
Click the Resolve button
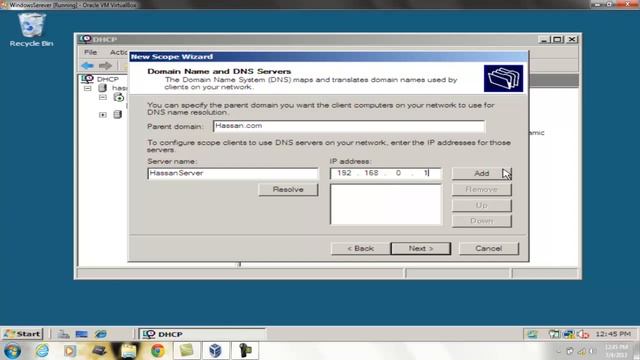(x=288, y=190)
